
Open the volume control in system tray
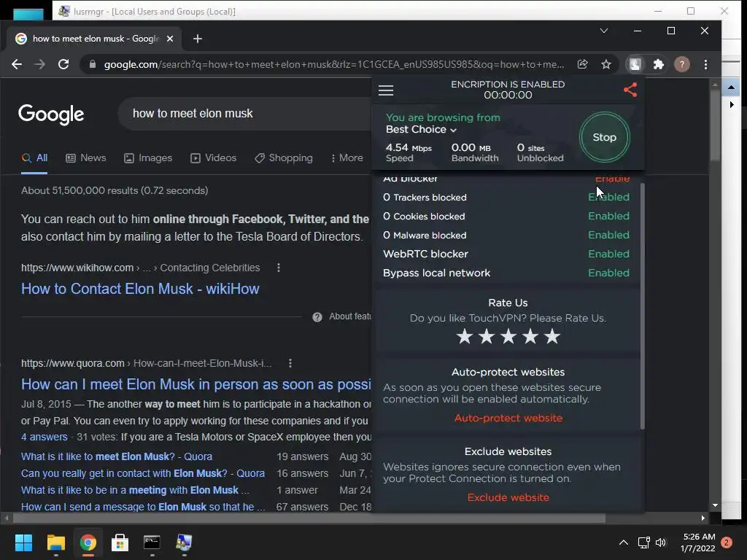coord(661,542)
